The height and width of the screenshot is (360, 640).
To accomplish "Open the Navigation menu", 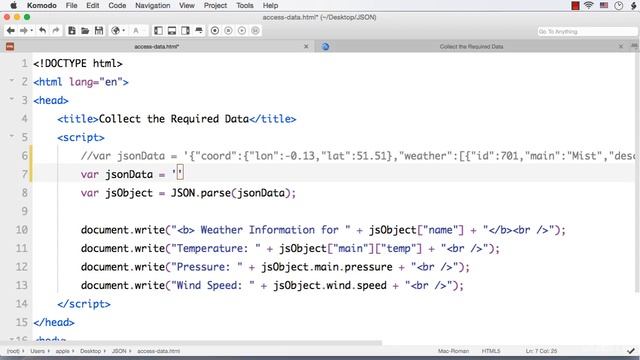I will click(153, 5).
